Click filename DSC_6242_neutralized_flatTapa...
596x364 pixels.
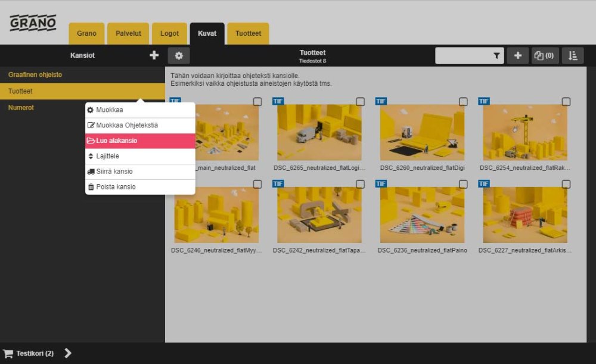319,250
